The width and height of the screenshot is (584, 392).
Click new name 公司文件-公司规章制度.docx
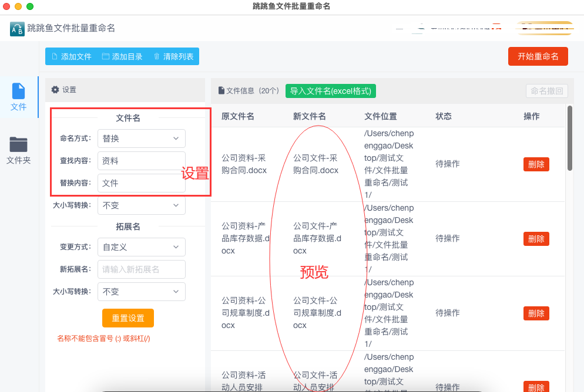point(317,313)
